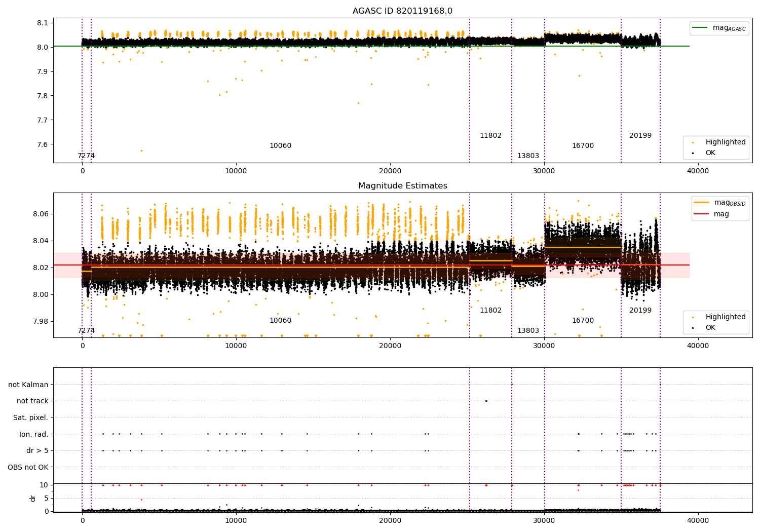Click the 8.06 y-axis tick in middle plot
This screenshot has height=532, width=760.
pyautogui.click(x=41, y=214)
